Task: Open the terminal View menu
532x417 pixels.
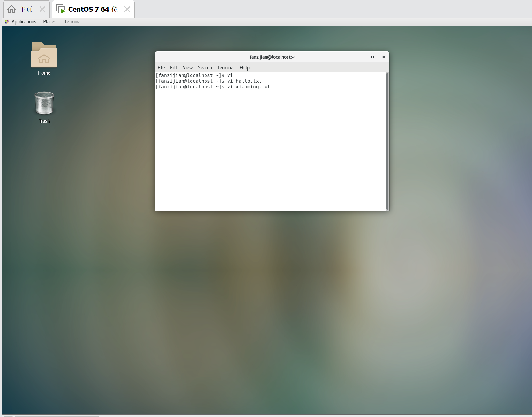Action: [x=188, y=68]
